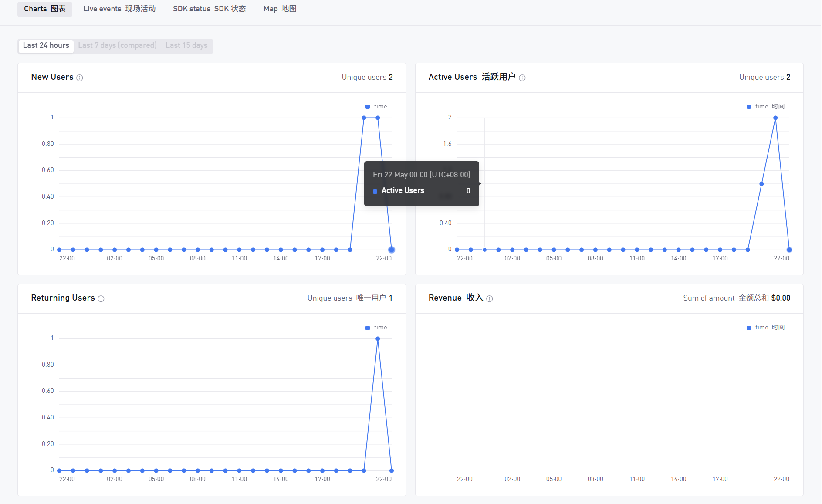
Task: Click the Active Users label in tooltip
Action: pyautogui.click(x=403, y=191)
